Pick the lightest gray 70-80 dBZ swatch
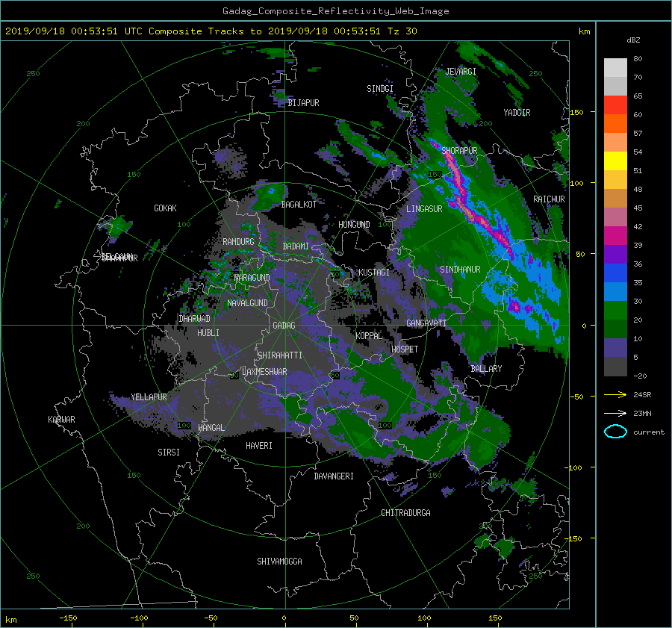The height and width of the screenshot is (628, 672). (615, 68)
